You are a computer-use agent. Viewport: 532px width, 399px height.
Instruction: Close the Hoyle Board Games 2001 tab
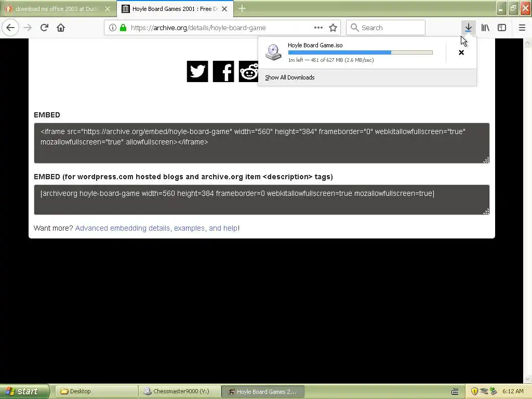[x=224, y=9]
